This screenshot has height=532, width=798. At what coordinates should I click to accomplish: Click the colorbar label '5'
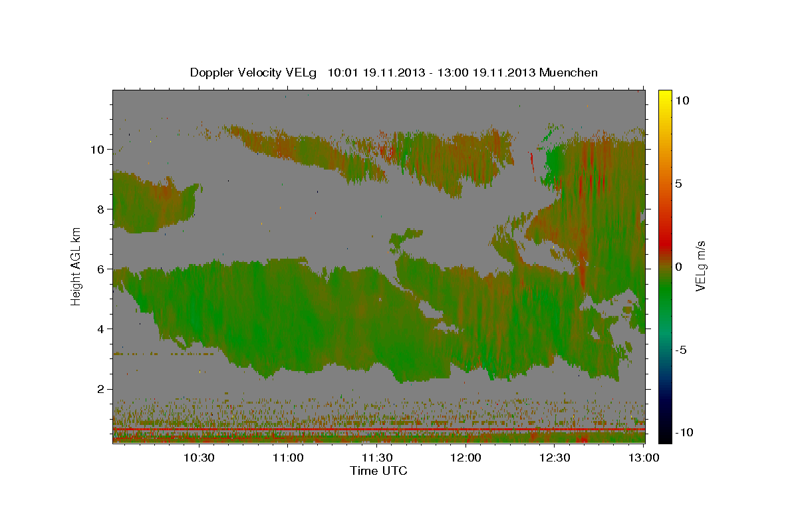[678, 184]
